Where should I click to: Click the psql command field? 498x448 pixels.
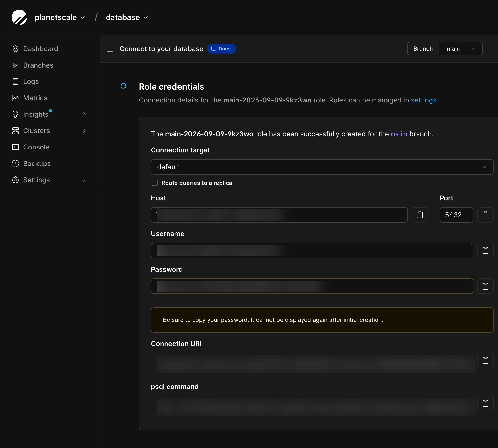click(x=312, y=407)
